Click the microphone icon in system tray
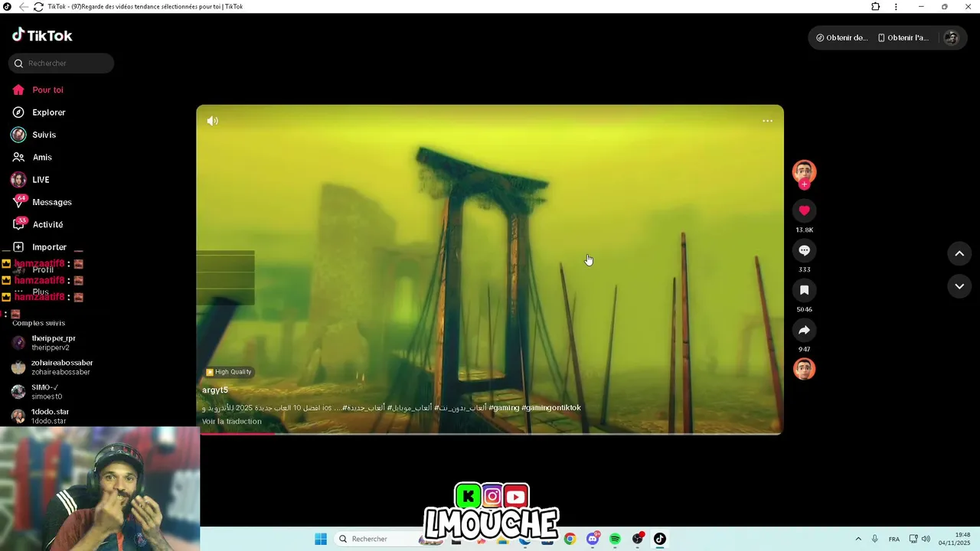Screen dimensions: 980x551 point(875,539)
